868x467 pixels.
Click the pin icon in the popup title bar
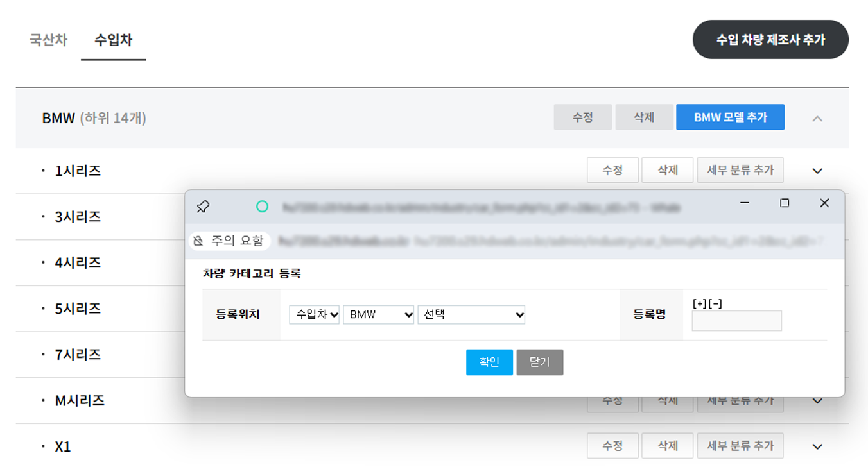pos(203,207)
